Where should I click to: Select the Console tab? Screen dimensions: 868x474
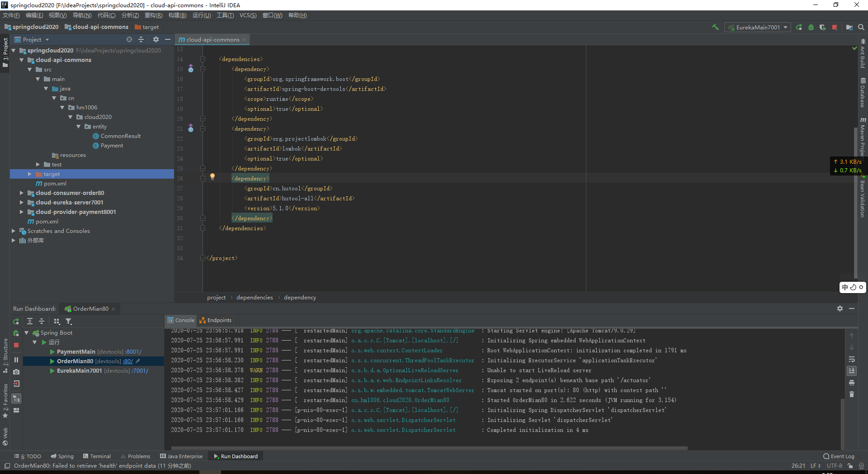click(181, 320)
